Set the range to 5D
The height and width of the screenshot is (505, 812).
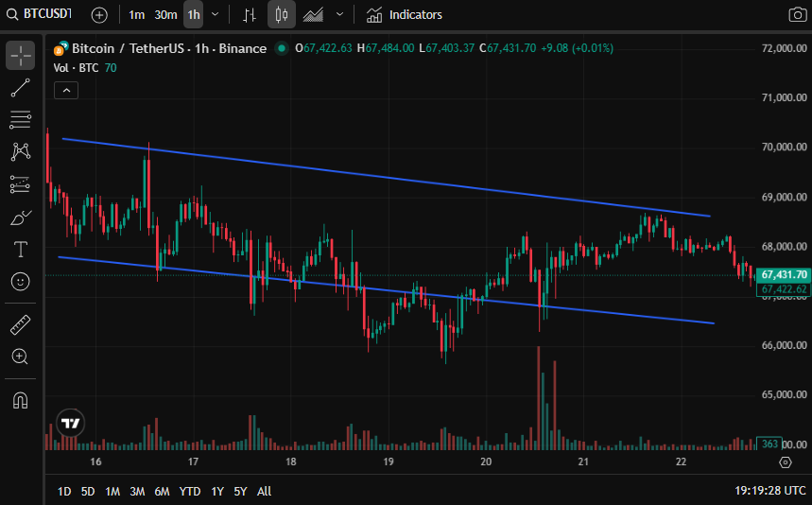(88, 491)
